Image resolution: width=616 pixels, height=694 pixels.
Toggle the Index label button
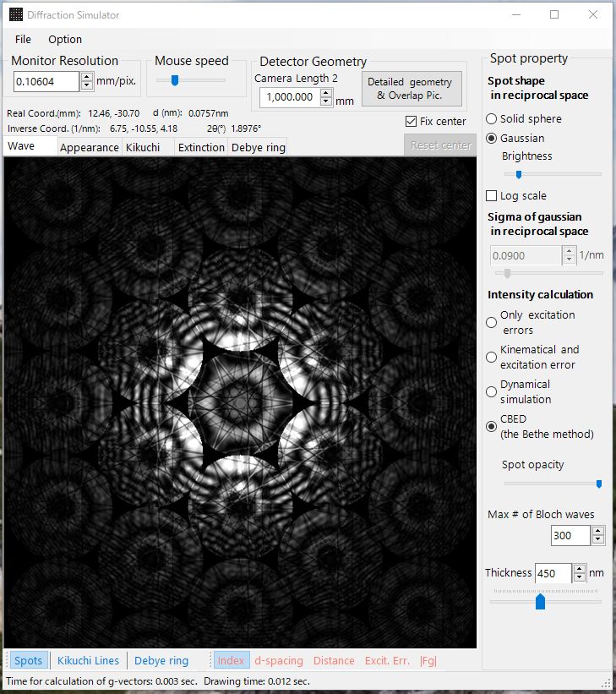click(x=231, y=660)
